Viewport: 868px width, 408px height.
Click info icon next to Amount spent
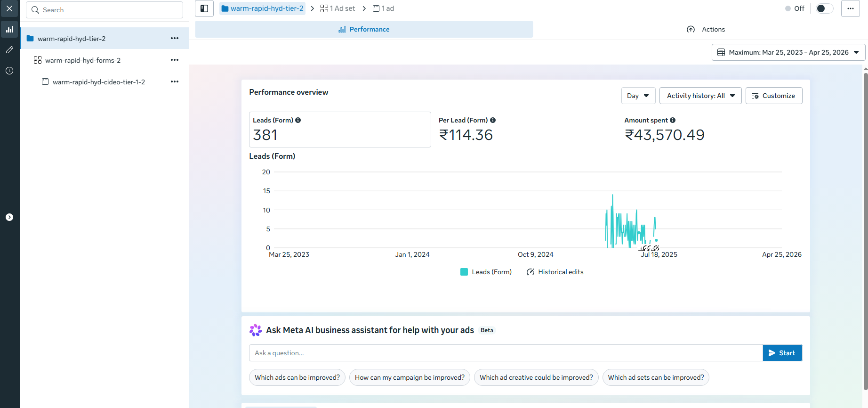pos(673,120)
